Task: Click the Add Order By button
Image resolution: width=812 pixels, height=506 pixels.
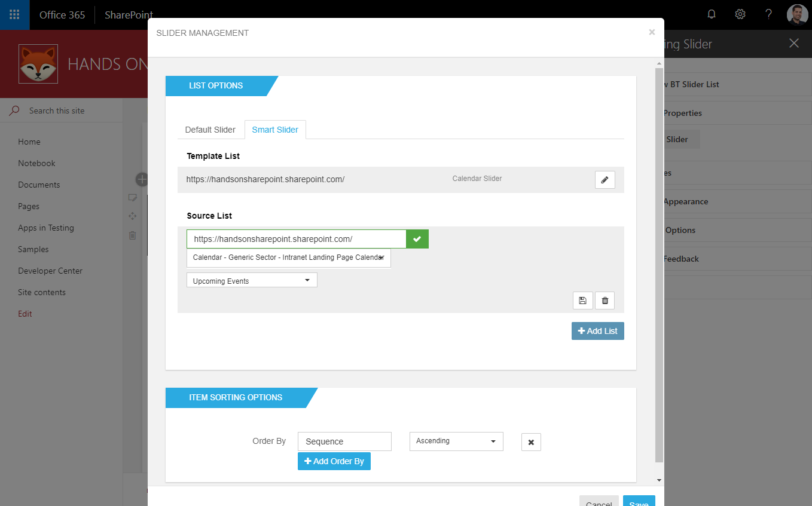Action: (334, 461)
